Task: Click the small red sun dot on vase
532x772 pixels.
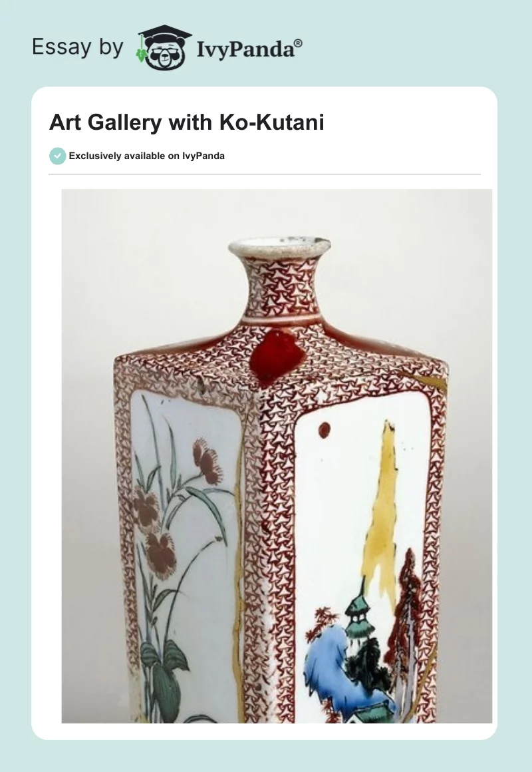Action: (x=324, y=430)
